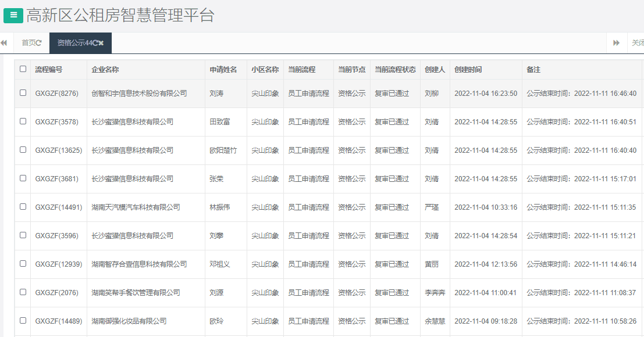Check the checkbox for row GXGZF(14489)
The width and height of the screenshot is (644, 337).
click(22, 321)
